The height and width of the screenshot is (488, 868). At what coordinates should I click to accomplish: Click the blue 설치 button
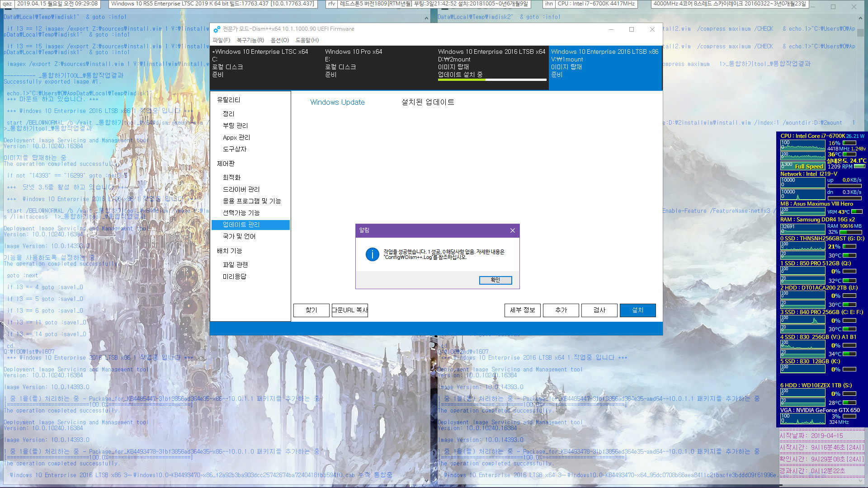(x=638, y=310)
